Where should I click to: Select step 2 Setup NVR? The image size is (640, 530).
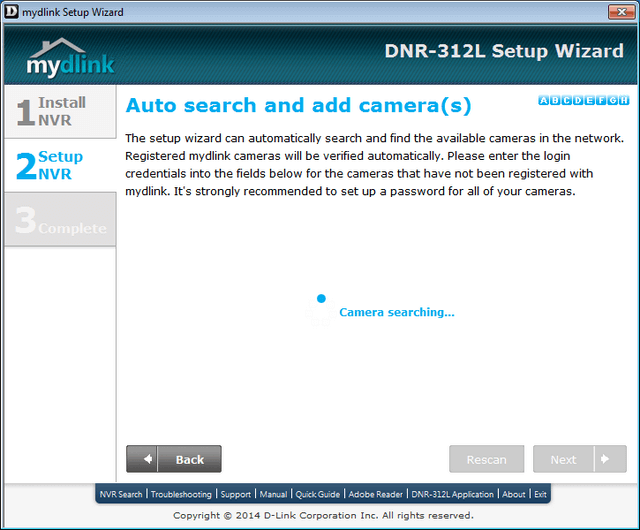[60, 165]
